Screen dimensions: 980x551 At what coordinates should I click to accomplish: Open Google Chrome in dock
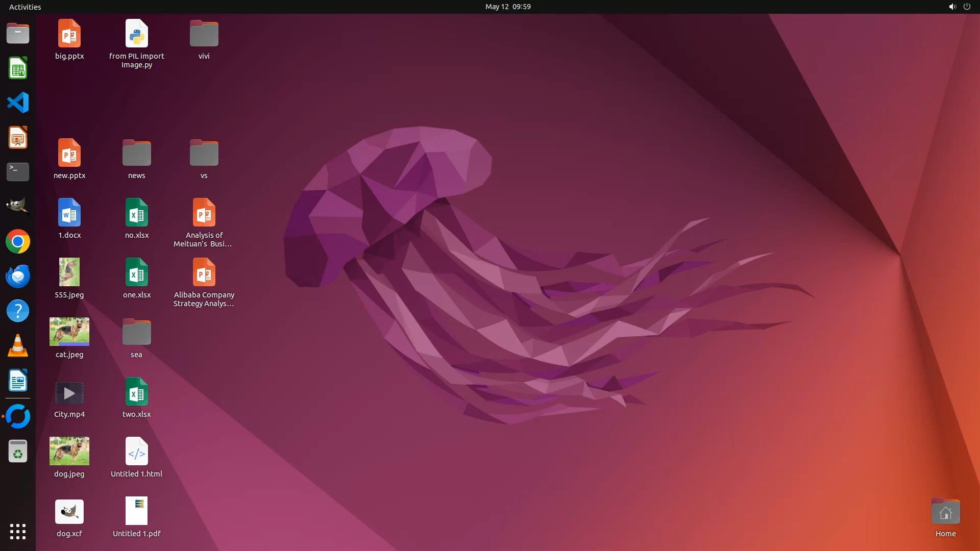[18, 242]
